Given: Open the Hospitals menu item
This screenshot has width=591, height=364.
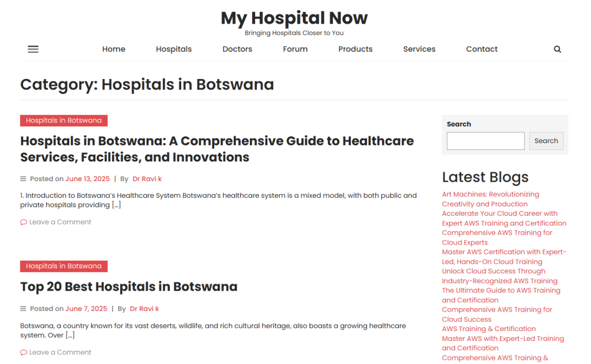Looking at the screenshot, I should (174, 49).
